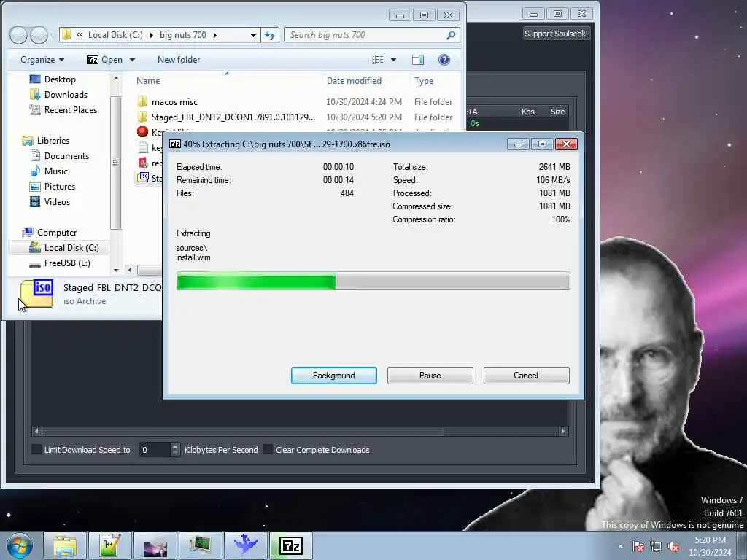Click the extraction progress bar
Viewport: 747px width, 560px height.
(373, 281)
